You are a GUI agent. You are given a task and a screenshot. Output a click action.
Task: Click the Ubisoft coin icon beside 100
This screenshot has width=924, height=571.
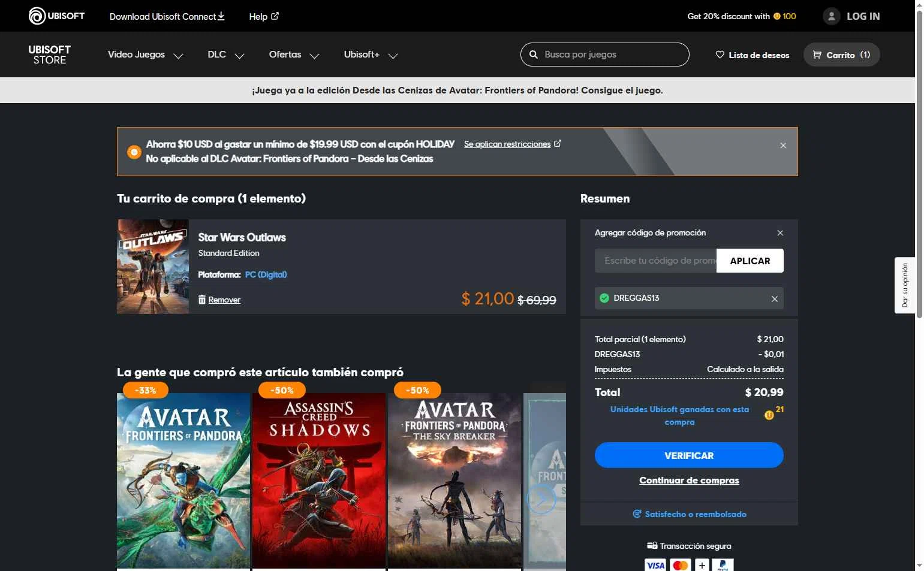[x=776, y=16]
